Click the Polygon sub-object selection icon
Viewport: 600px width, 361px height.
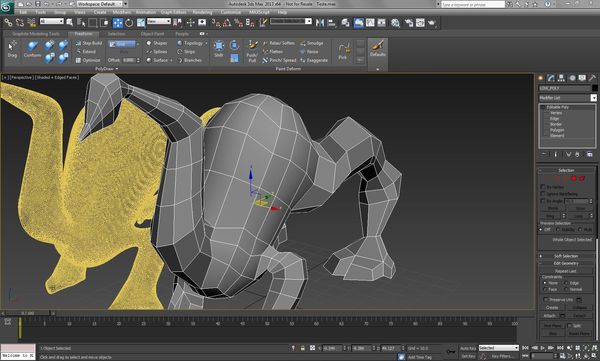tap(574, 178)
